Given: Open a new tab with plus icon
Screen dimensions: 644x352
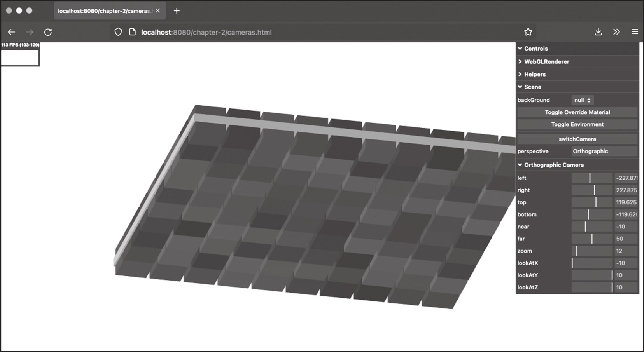Looking at the screenshot, I should tap(177, 11).
